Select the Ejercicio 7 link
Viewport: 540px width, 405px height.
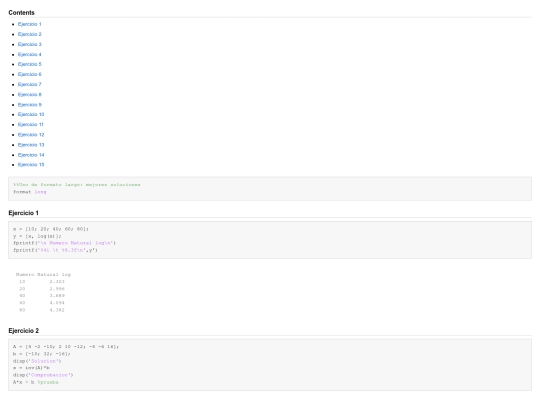[30, 84]
